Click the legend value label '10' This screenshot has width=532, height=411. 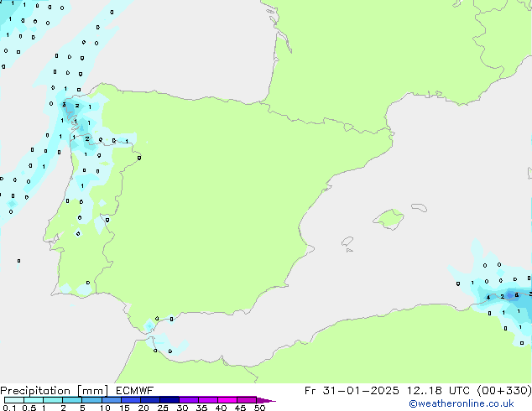(x=105, y=408)
